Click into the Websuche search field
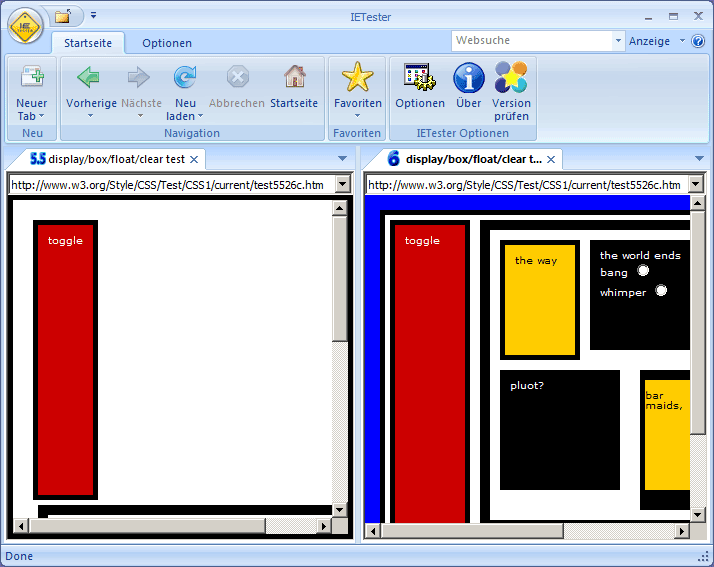This screenshot has height=567, width=714. (531, 41)
